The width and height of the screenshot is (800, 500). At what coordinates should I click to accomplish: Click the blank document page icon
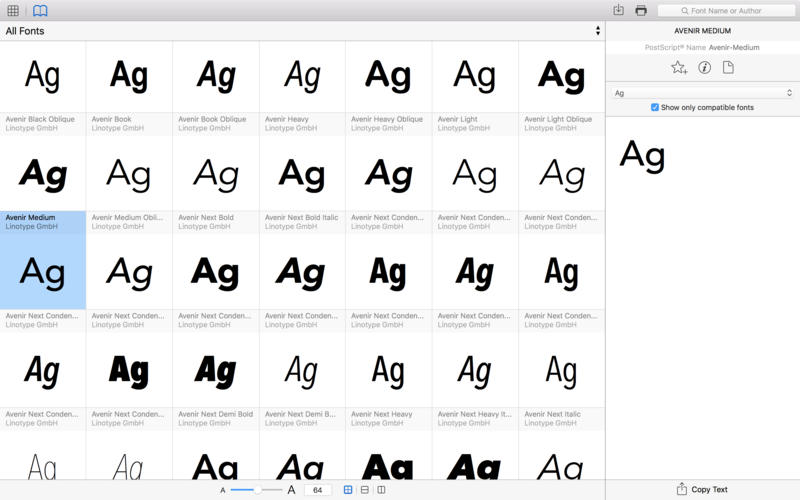coord(728,67)
